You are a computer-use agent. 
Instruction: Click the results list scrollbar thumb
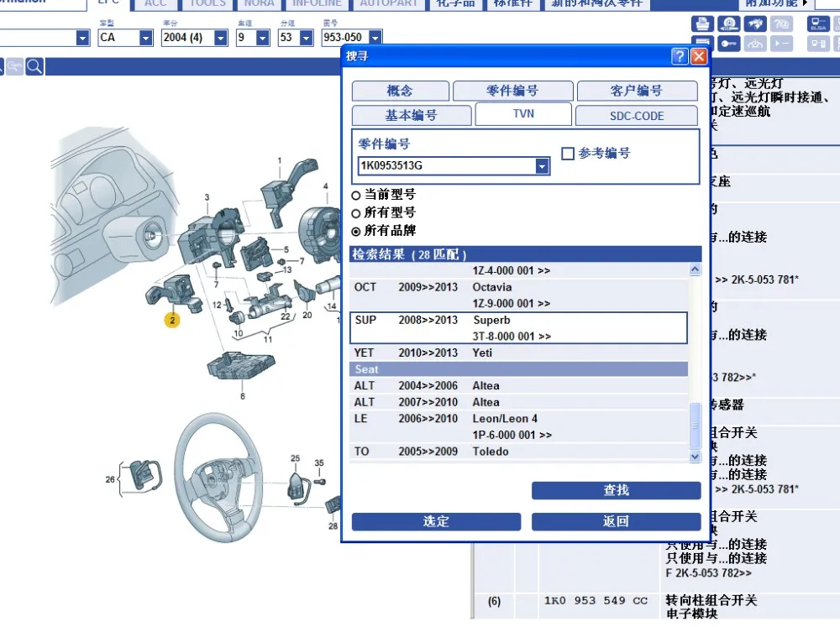click(695, 426)
